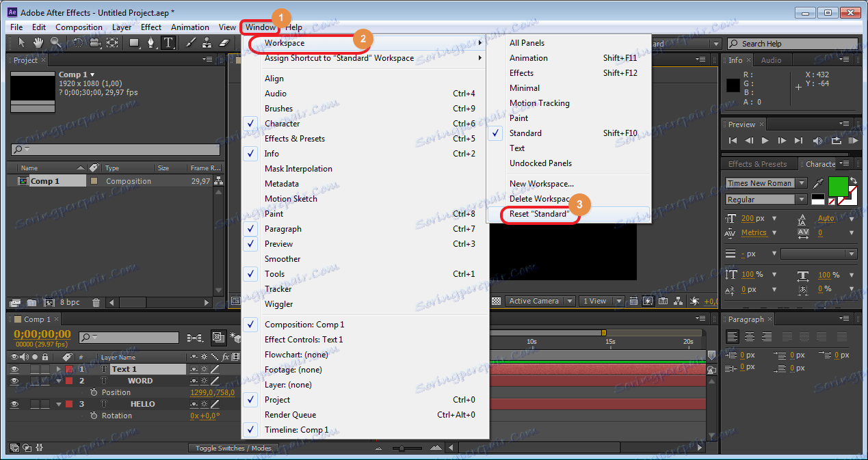The height and width of the screenshot is (460, 868).
Task: Create new folder in Project panel
Action: coord(32,302)
